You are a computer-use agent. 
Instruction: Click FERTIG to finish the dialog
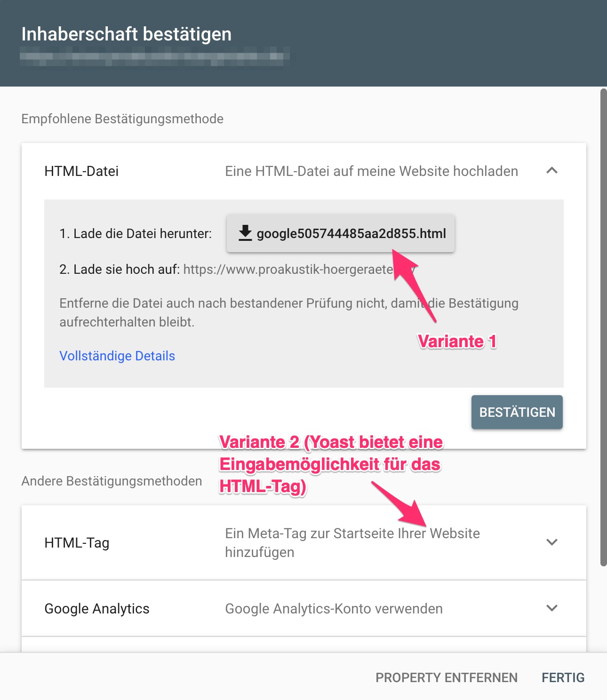pos(563,677)
